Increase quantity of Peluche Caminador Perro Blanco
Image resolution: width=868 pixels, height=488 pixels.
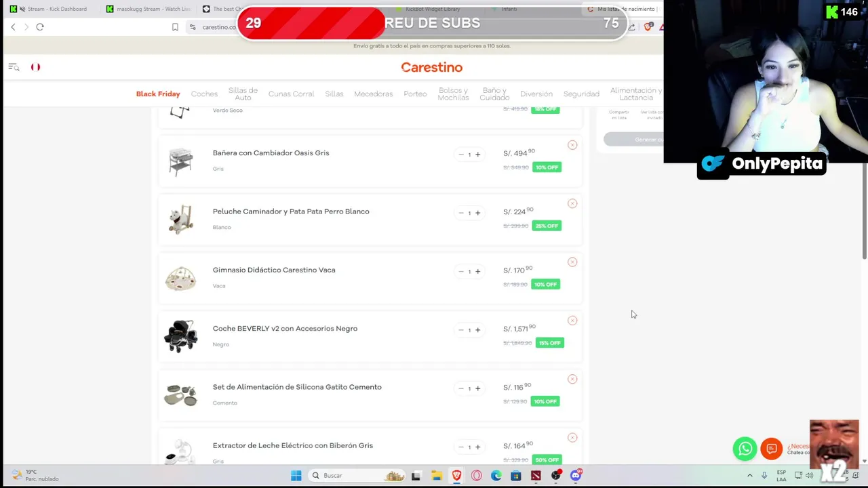click(x=477, y=213)
